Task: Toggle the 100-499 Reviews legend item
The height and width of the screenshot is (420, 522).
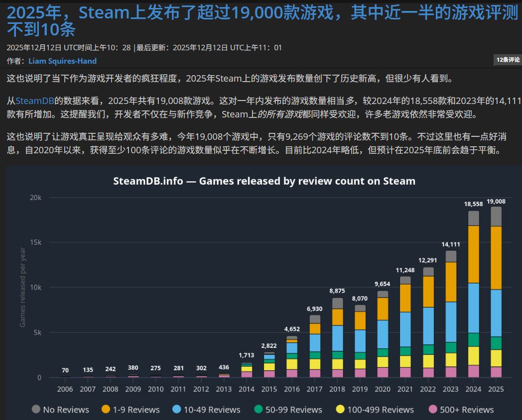Action: 375,410
